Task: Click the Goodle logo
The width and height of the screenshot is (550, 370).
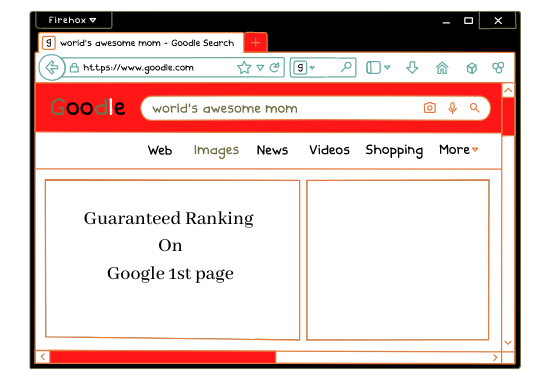Action: click(88, 107)
